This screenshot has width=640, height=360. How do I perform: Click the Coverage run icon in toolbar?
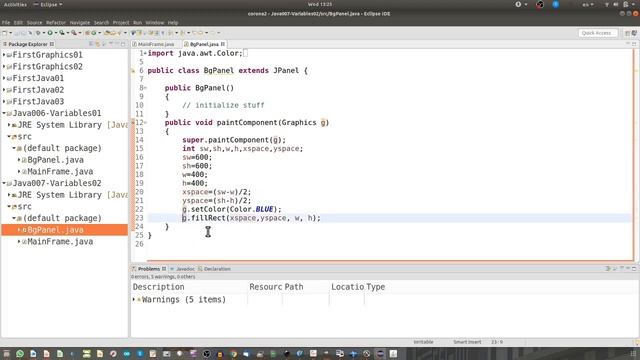pos(62,33)
